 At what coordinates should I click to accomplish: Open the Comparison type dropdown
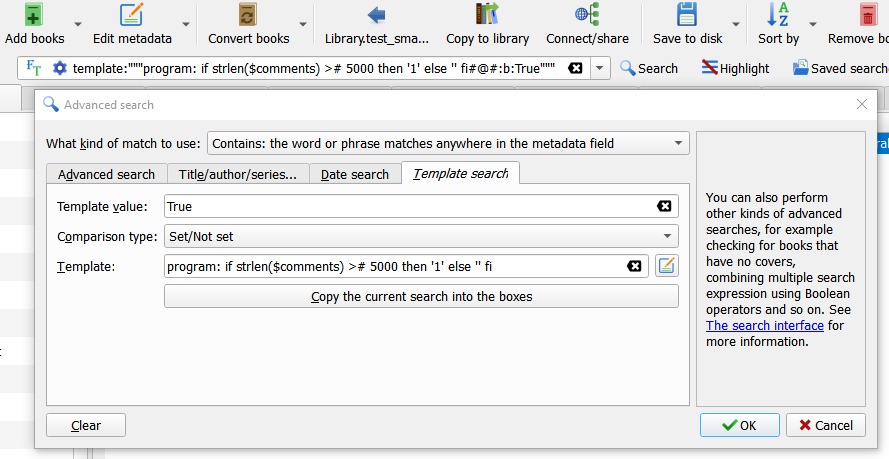[667, 237]
